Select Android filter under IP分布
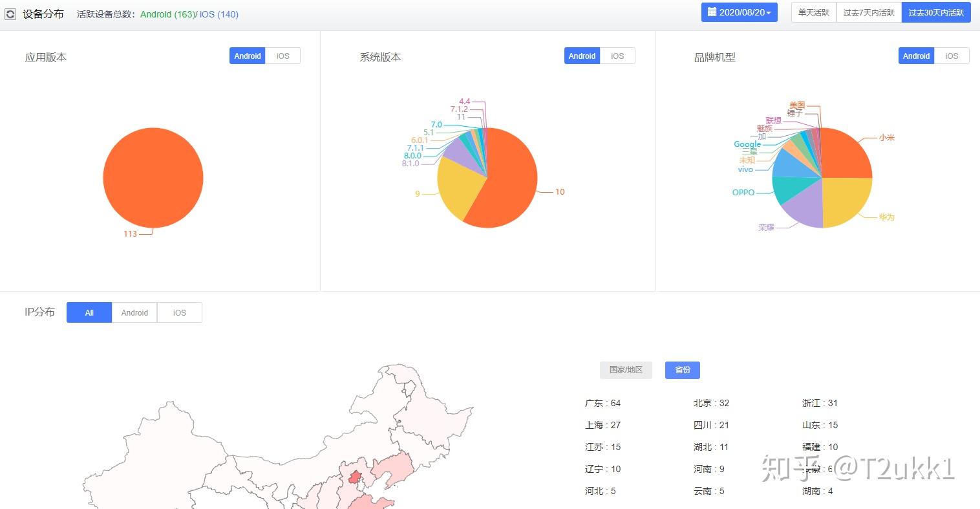The image size is (980, 509). [x=134, y=312]
